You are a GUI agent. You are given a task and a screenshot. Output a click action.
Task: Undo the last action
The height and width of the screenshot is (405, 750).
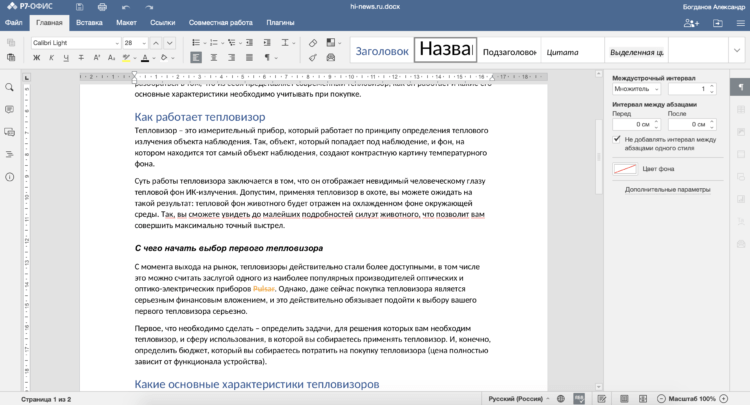click(x=126, y=7)
